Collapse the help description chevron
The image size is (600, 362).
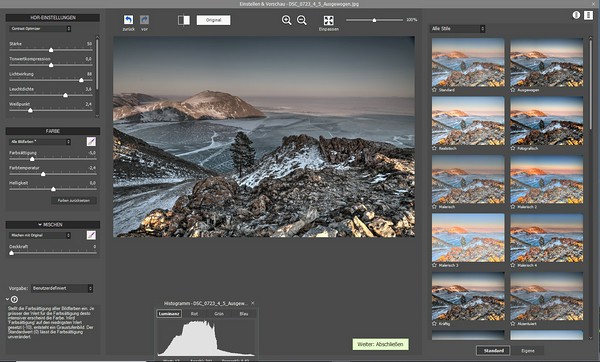coord(8,299)
